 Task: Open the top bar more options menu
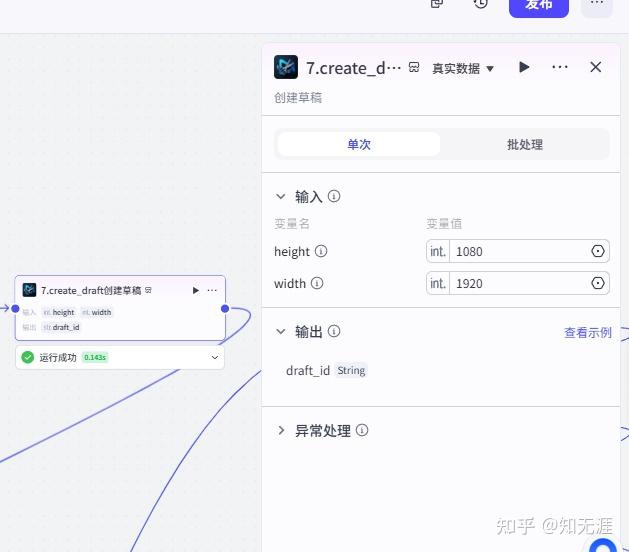(597, 5)
